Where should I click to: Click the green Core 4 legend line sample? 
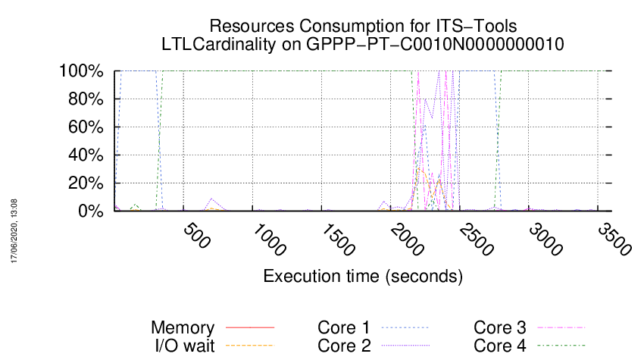(561, 346)
